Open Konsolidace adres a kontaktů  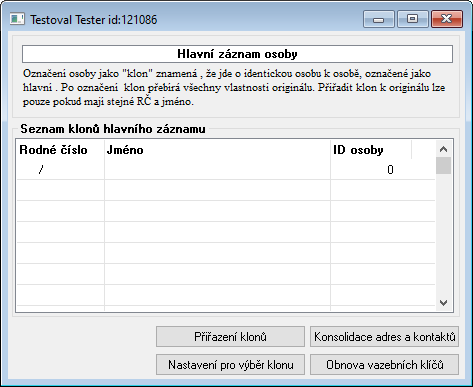pos(384,337)
